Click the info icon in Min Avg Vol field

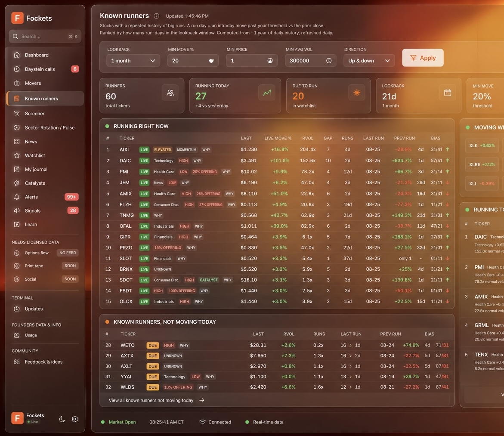pos(329,61)
